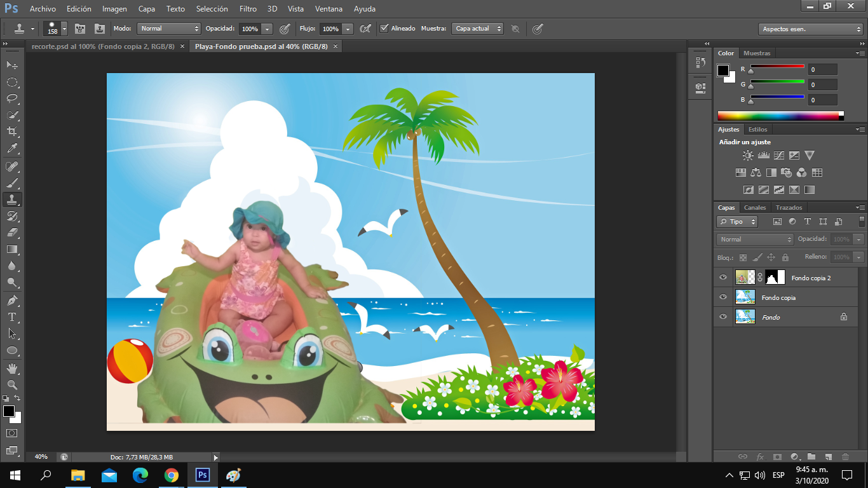Open the brush preset picker dropdown
Screen dimensions: 868x488
coord(64,29)
